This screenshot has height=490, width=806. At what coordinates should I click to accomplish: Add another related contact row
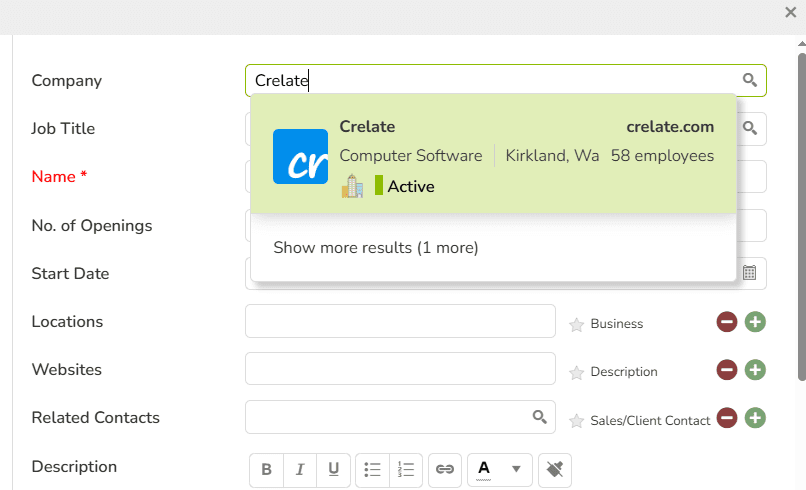coord(755,418)
